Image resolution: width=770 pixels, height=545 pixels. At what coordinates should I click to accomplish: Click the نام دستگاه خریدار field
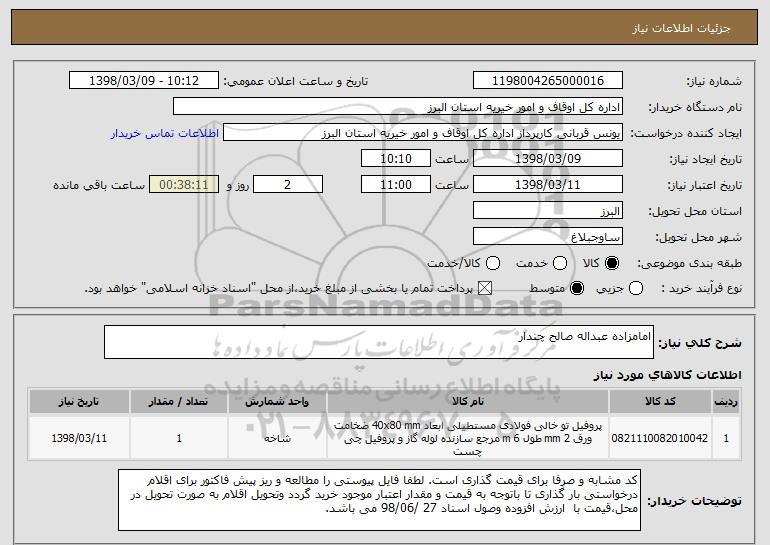click(398, 107)
